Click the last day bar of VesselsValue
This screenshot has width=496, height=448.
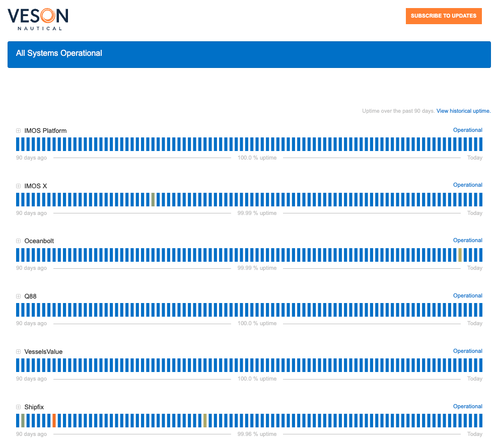pos(480,365)
